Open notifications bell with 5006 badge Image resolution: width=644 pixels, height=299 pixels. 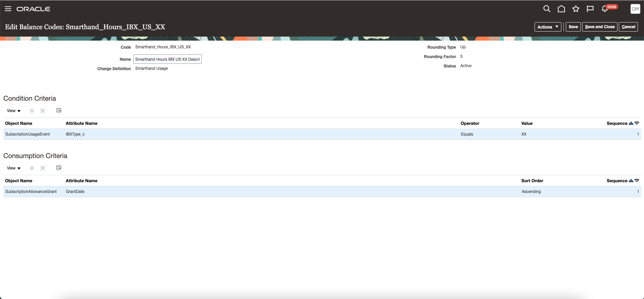605,9
